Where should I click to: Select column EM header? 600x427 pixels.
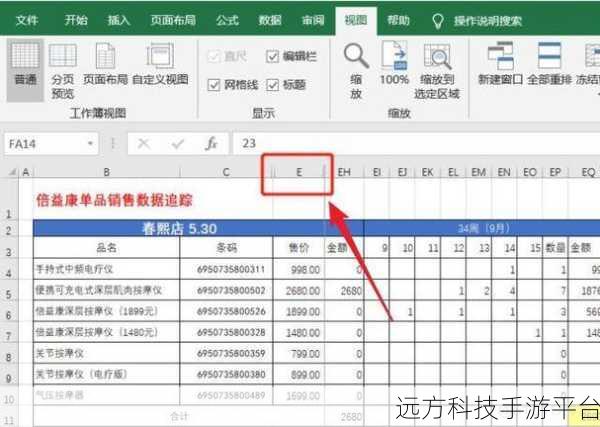(478, 172)
